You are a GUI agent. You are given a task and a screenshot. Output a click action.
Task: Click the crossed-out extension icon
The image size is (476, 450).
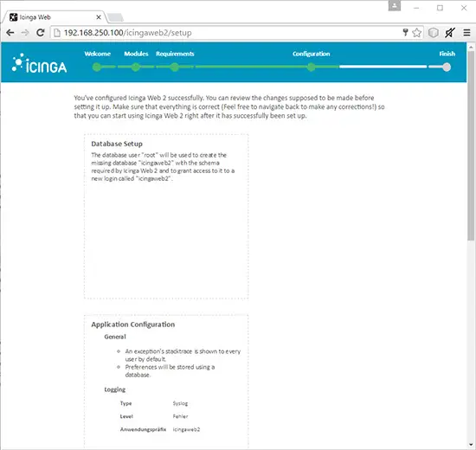point(449,33)
